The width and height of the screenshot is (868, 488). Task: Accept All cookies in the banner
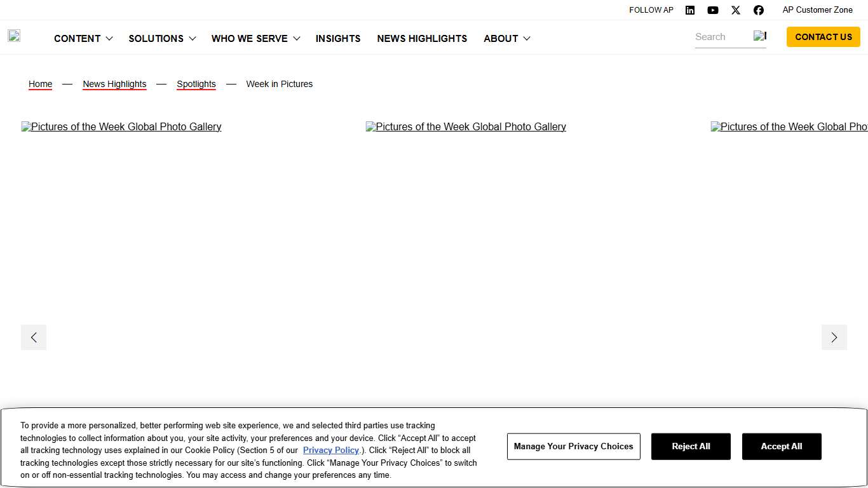782,447
